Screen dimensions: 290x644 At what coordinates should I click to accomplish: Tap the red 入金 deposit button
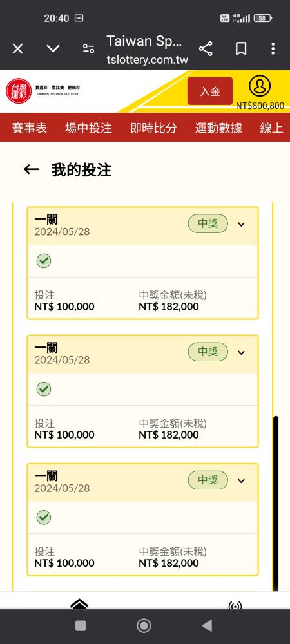click(210, 91)
